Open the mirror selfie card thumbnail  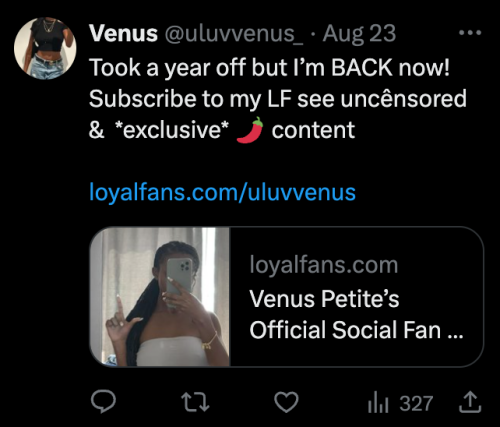(160, 297)
